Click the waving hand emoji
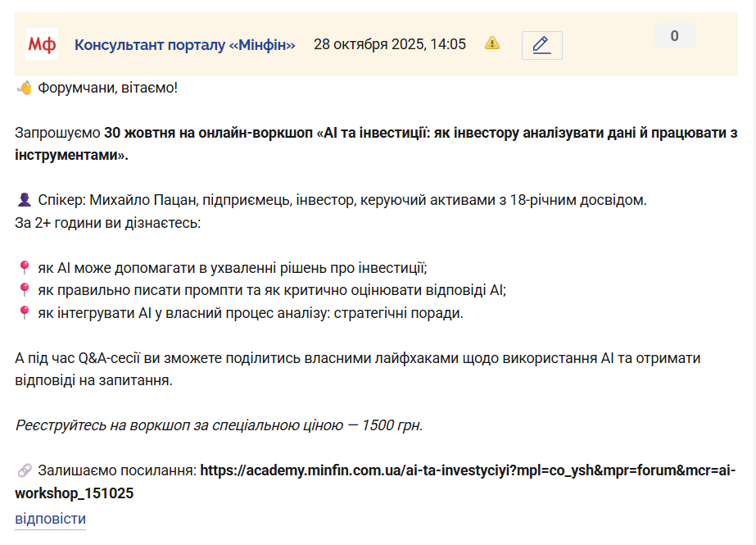 pos(24,88)
